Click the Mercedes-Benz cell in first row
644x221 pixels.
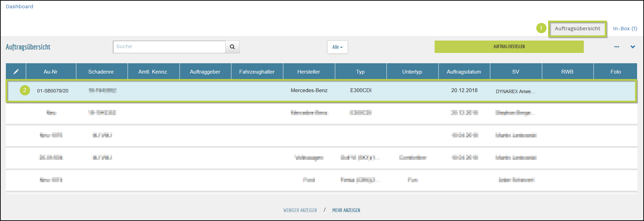309,90
